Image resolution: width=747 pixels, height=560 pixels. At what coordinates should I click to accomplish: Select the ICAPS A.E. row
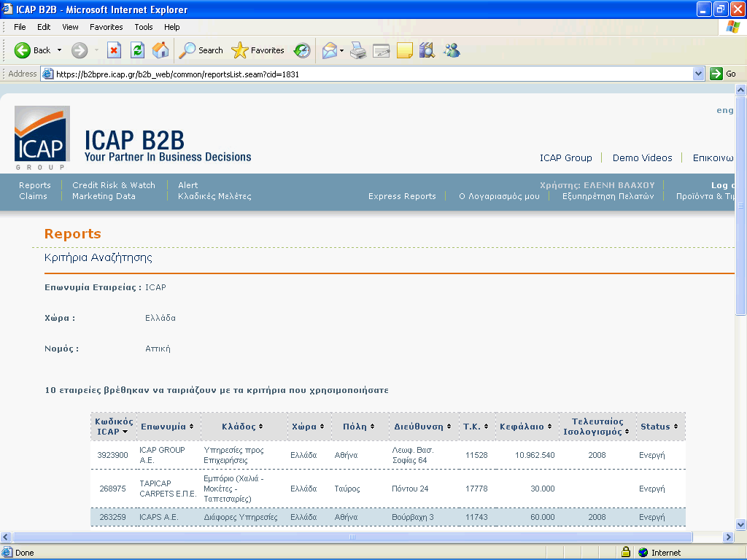click(388, 517)
